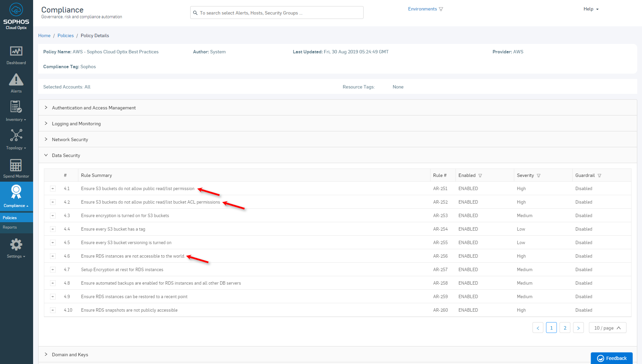Click the search magnifier icon
This screenshot has height=364, width=642.
(195, 13)
